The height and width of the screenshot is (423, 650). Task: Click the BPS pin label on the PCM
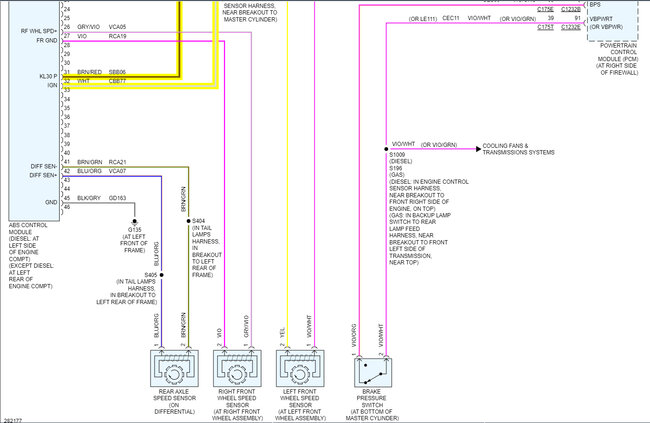tap(595, 5)
